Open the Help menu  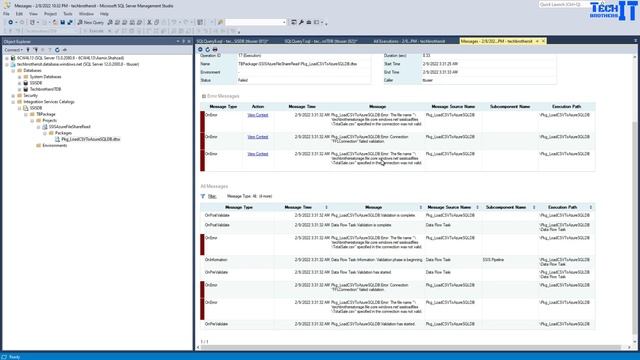pos(104,14)
